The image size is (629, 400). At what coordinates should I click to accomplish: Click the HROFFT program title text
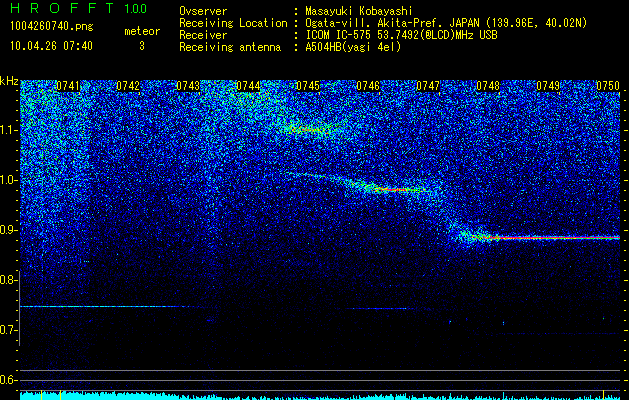62,8
